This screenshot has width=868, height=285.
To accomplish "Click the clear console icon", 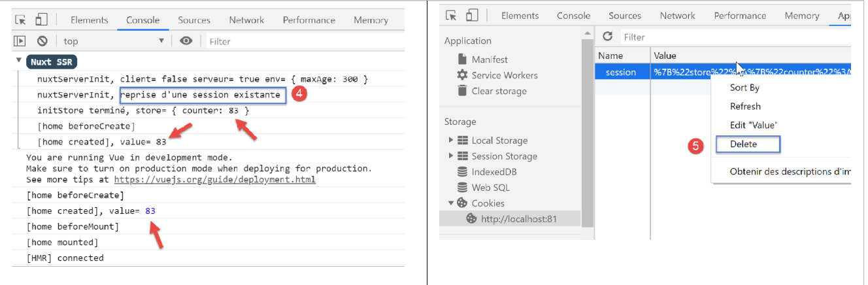I will [42, 41].
